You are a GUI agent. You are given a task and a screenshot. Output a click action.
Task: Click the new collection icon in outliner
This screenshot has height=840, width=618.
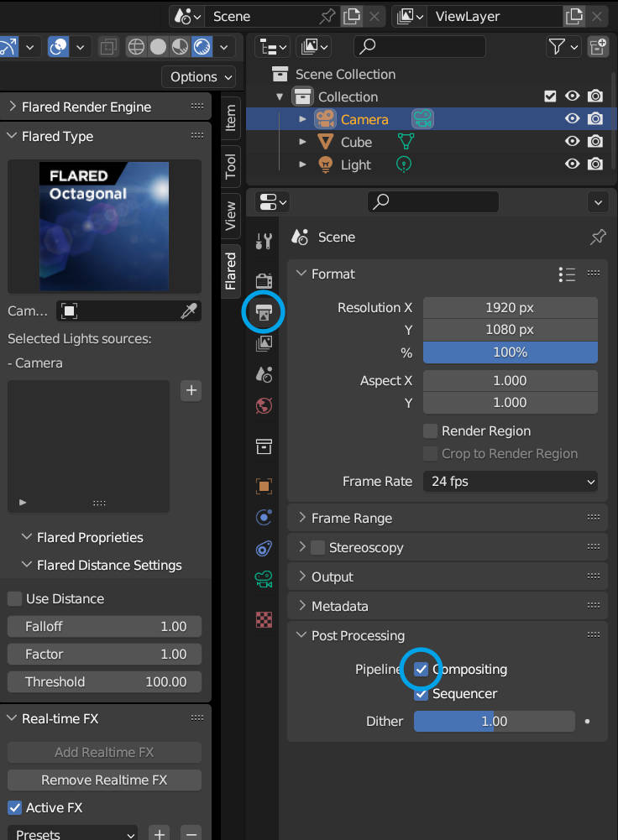(x=598, y=47)
